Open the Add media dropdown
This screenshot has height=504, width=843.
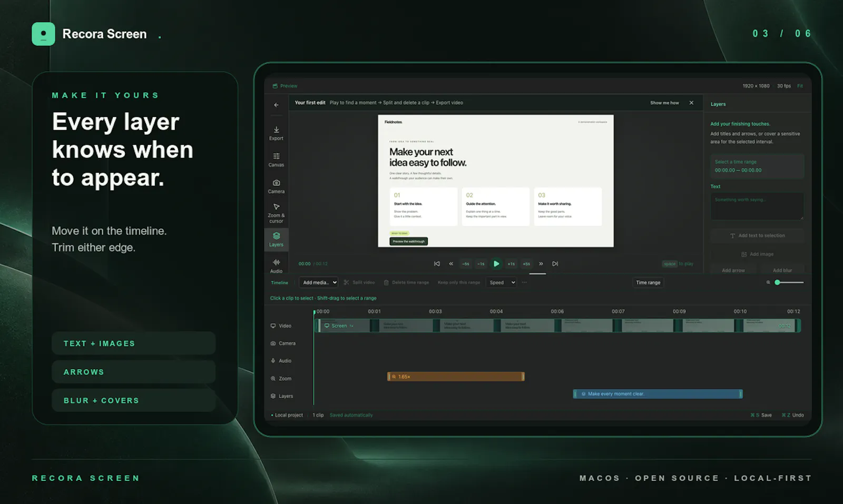[319, 283]
